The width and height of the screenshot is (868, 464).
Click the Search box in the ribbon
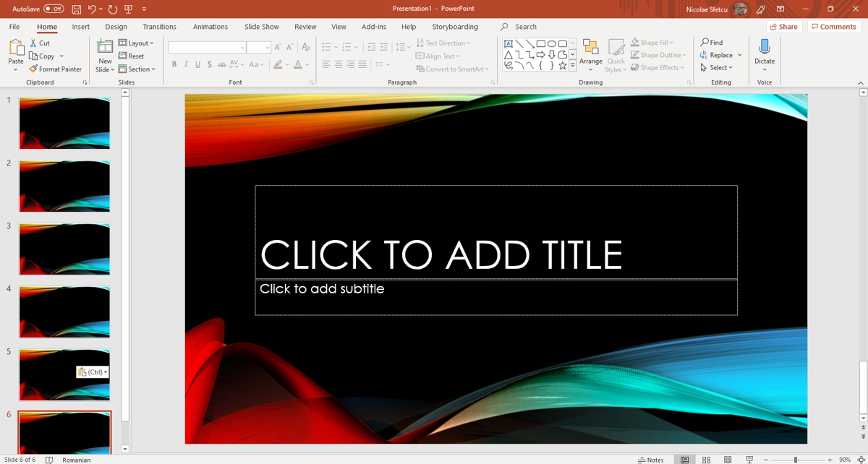click(519, 27)
